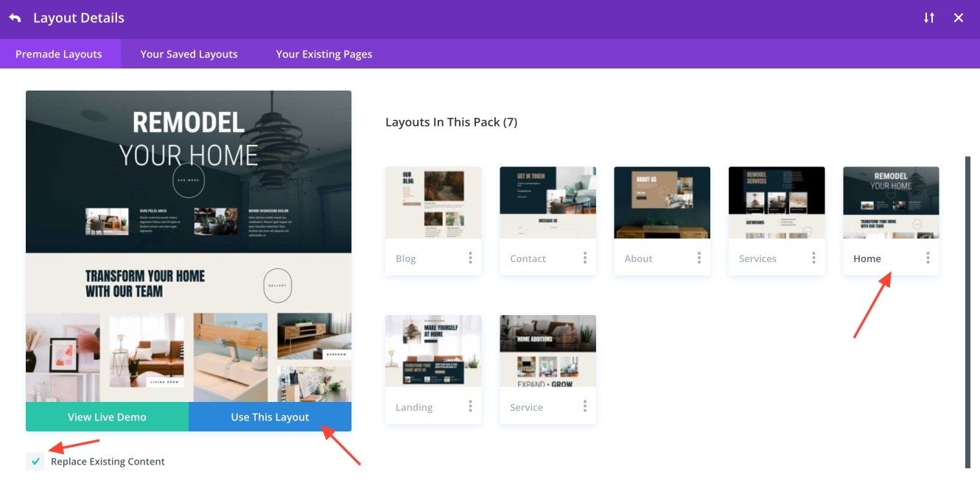Select the Home layout thumbnail
This screenshot has width=980, height=480.
[x=891, y=202]
